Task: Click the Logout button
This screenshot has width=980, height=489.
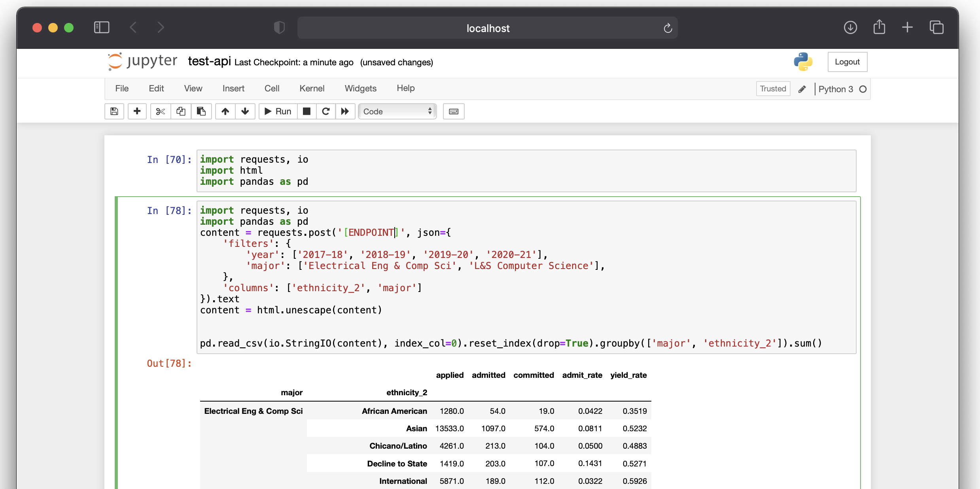Action: [847, 62]
